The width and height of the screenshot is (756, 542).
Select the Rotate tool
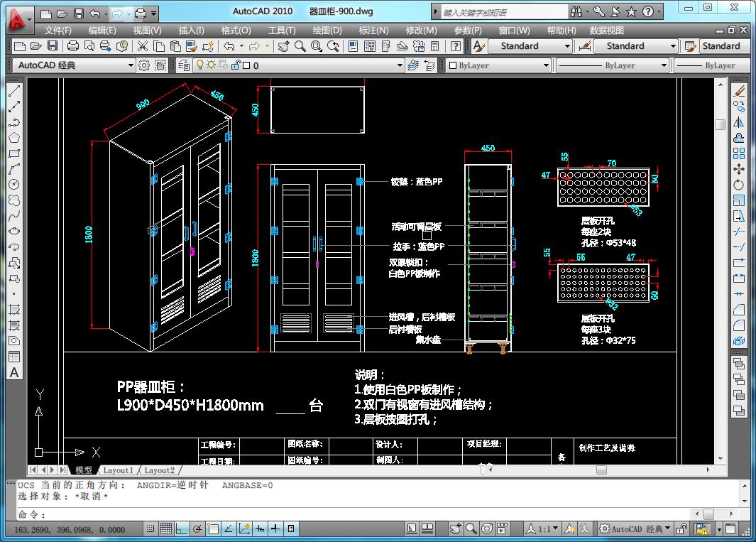tap(739, 185)
